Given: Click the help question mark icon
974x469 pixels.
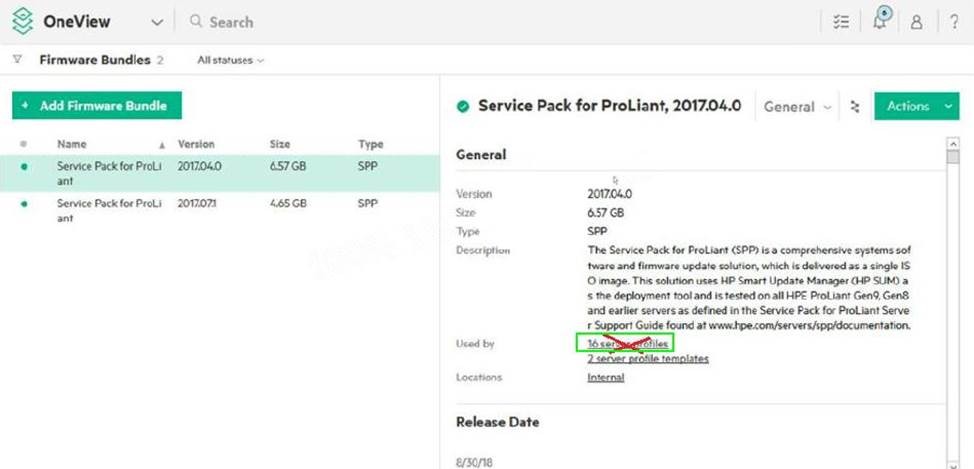Looking at the screenshot, I should (x=953, y=22).
